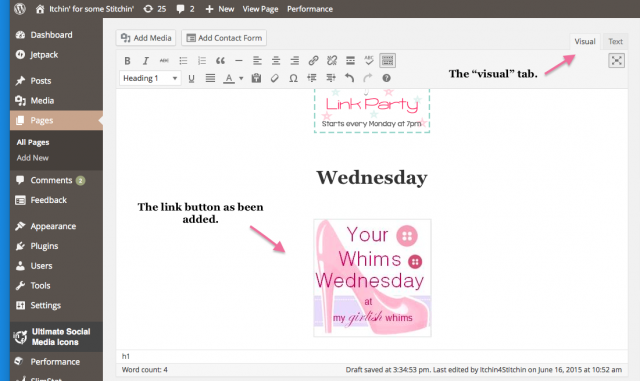Place cursor in the Wednesday heading
This screenshot has width=640, height=381.
(372, 178)
